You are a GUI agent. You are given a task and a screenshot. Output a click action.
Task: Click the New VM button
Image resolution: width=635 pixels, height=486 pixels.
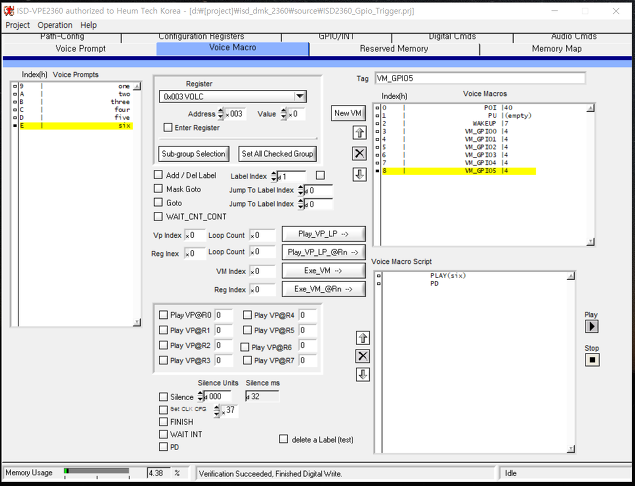(x=348, y=113)
